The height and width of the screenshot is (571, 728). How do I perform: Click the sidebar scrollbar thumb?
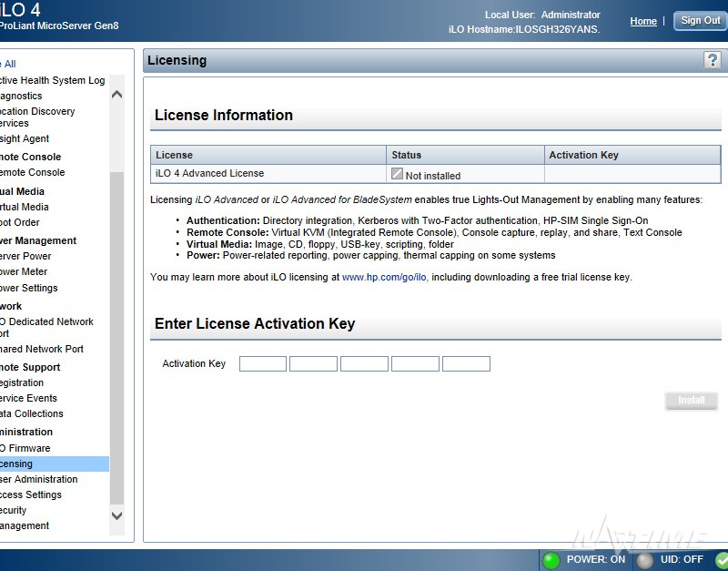tap(117, 338)
